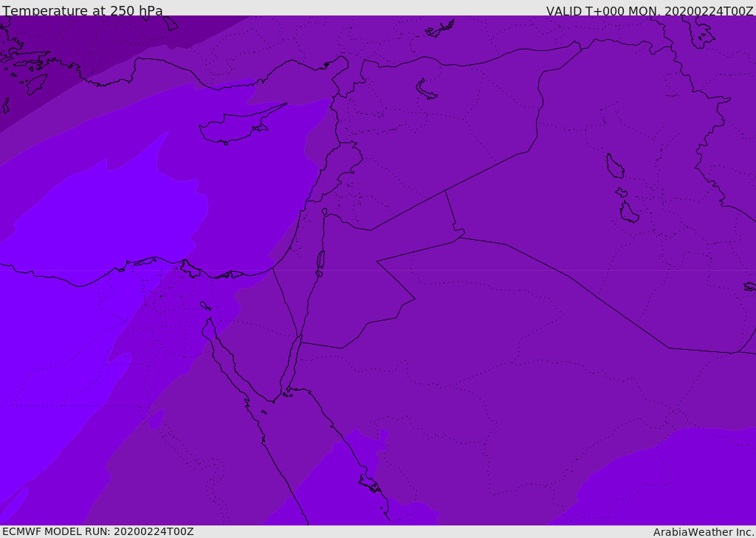Click the Lake Assad outline in Syria
Image resolution: width=756 pixels, height=538 pixels.
pos(425,89)
